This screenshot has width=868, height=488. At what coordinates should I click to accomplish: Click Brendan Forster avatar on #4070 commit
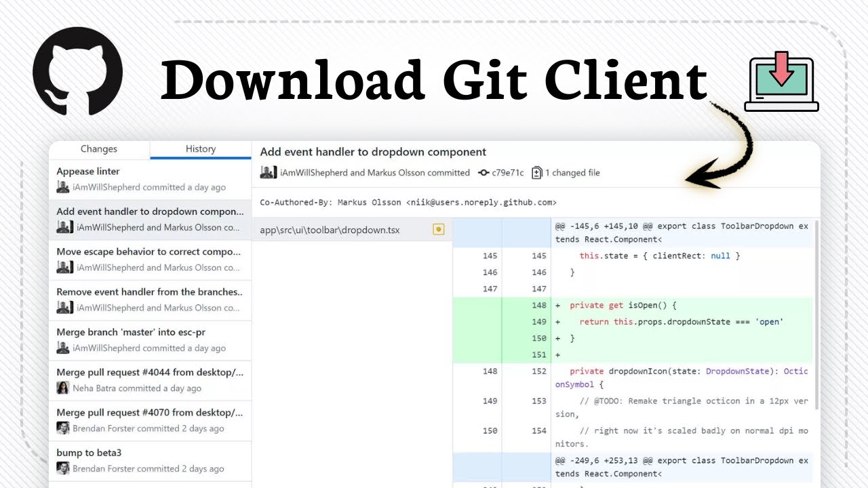63,428
